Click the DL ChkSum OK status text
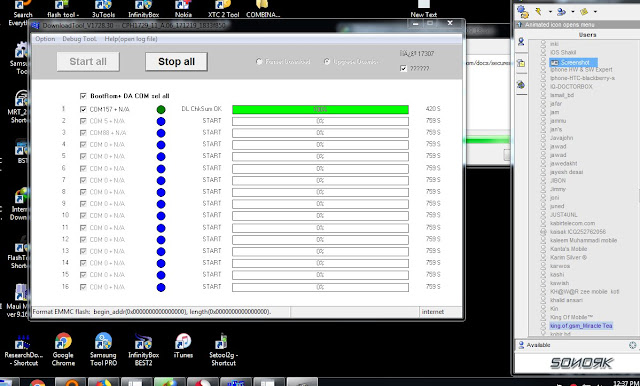This screenshot has width=640, height=386. (202, 109)
